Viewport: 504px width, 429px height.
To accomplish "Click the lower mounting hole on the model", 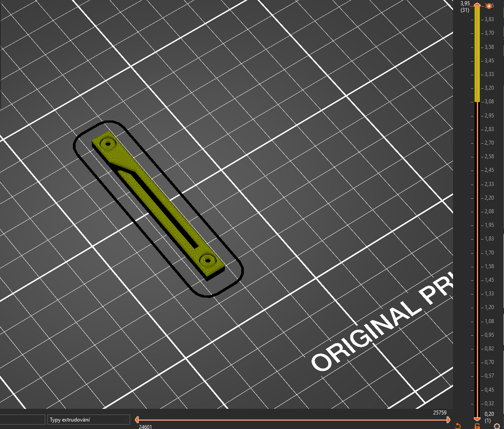I will point(206,260).
